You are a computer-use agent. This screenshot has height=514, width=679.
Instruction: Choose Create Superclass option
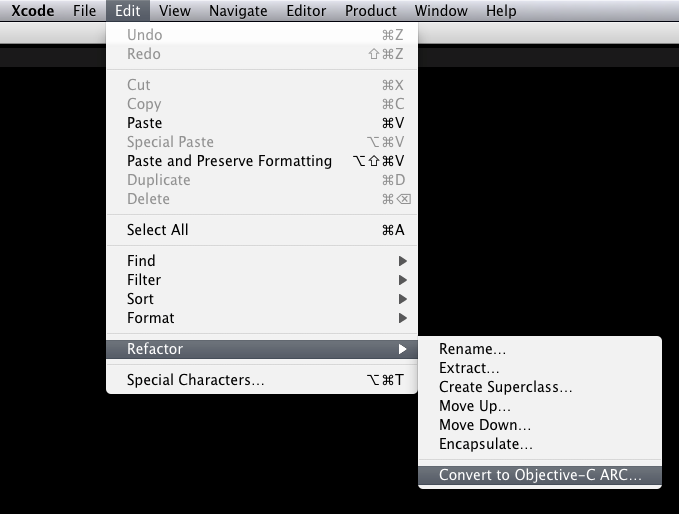point(506,387)
